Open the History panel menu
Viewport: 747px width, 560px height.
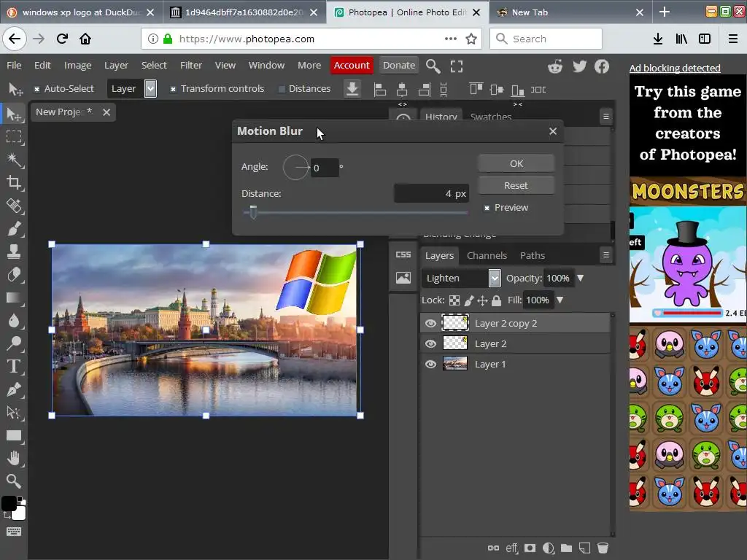click(x=606, y=116)
